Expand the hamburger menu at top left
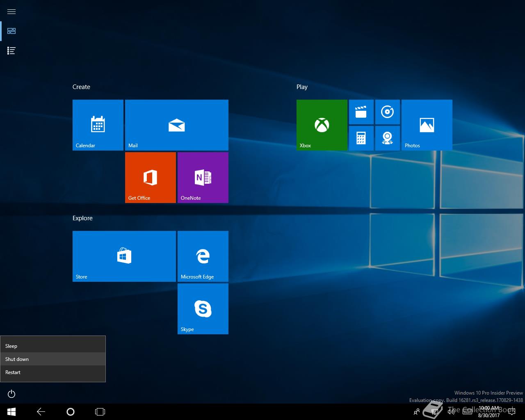 (11, 11)
